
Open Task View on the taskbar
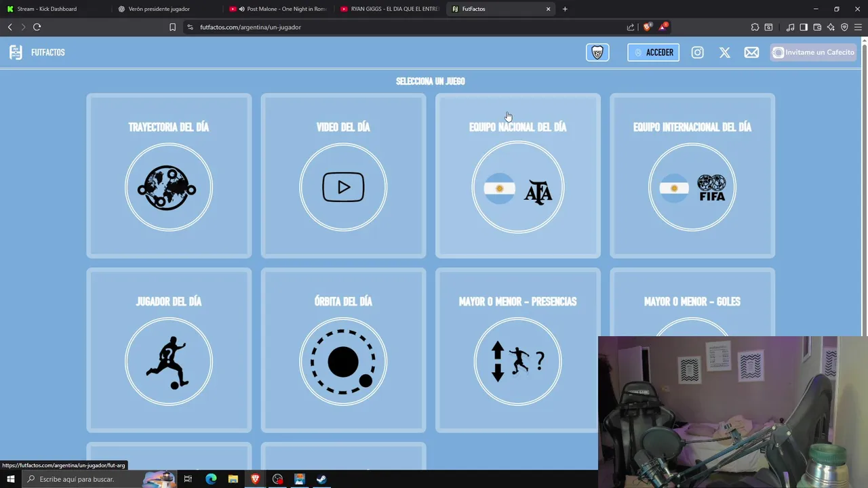point(188,479)
